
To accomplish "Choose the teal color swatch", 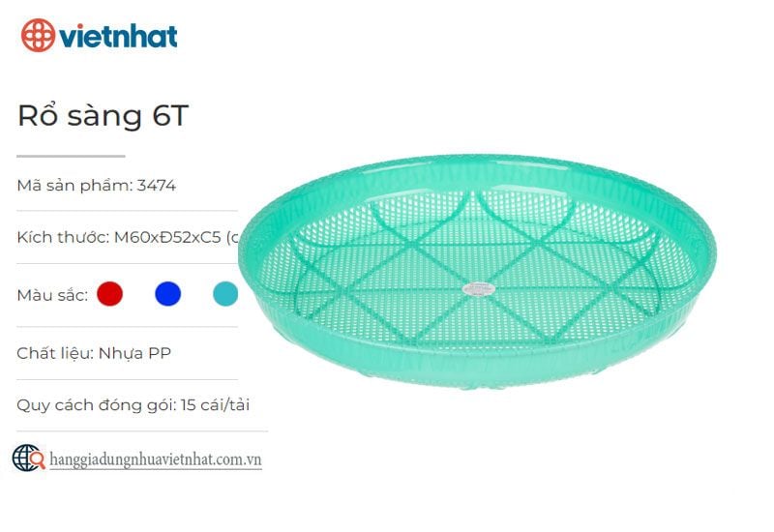I will click(x=224, y=294).
